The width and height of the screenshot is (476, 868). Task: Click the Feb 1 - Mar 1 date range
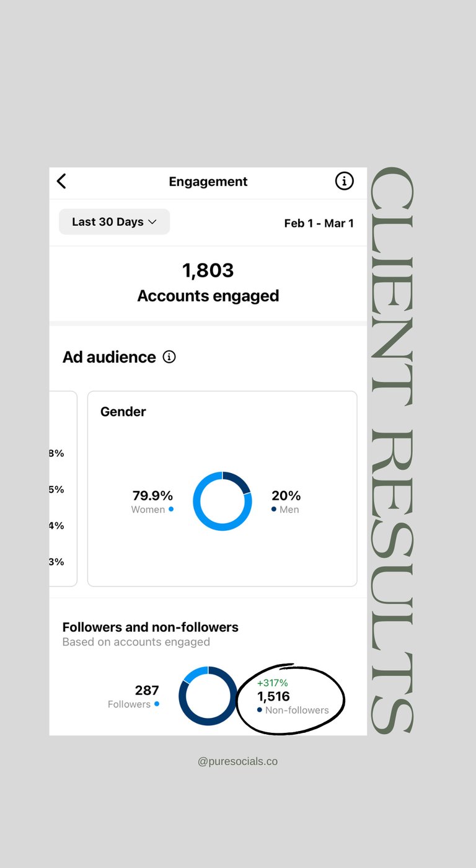pyautogui.click(x=319, y=223)
